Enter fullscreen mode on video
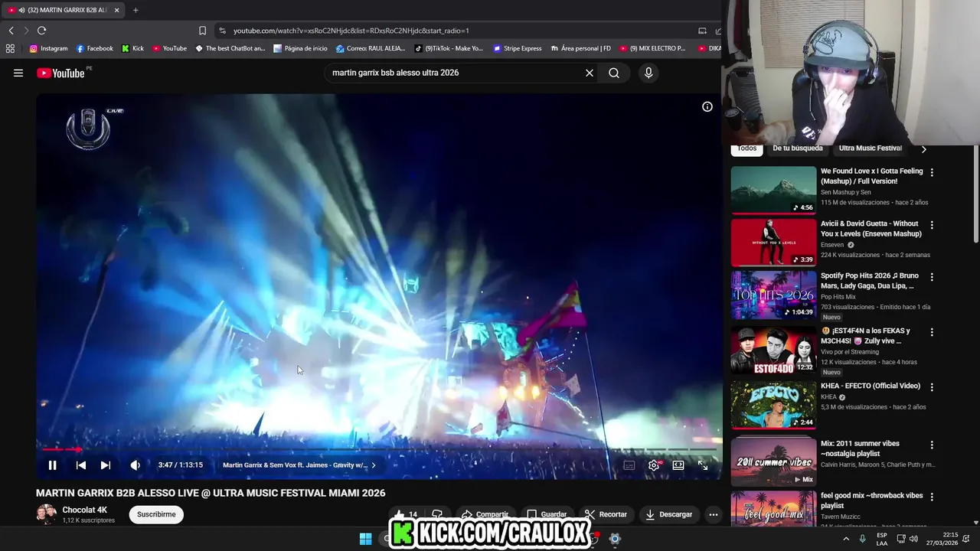The width and height of the screenshot is (980, 551). [703, 465]
